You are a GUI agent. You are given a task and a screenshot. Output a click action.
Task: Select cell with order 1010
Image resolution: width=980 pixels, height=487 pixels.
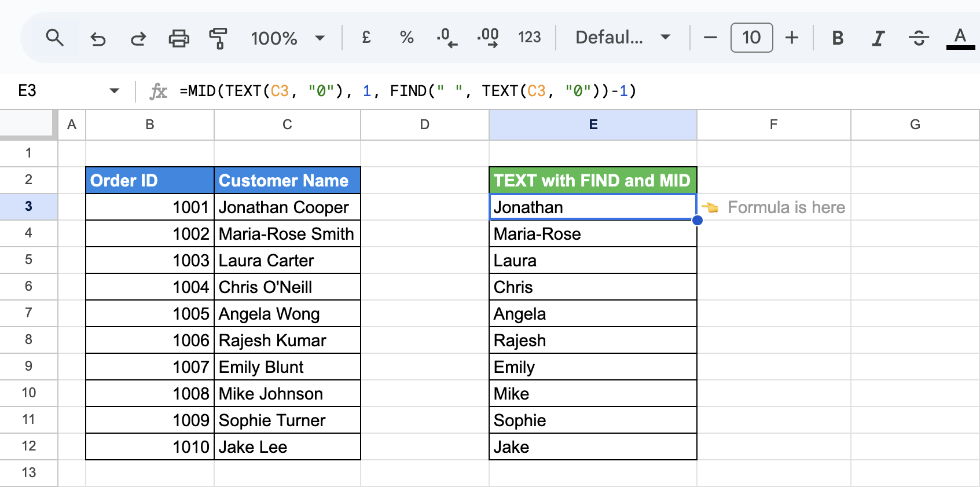click(150, 446)
